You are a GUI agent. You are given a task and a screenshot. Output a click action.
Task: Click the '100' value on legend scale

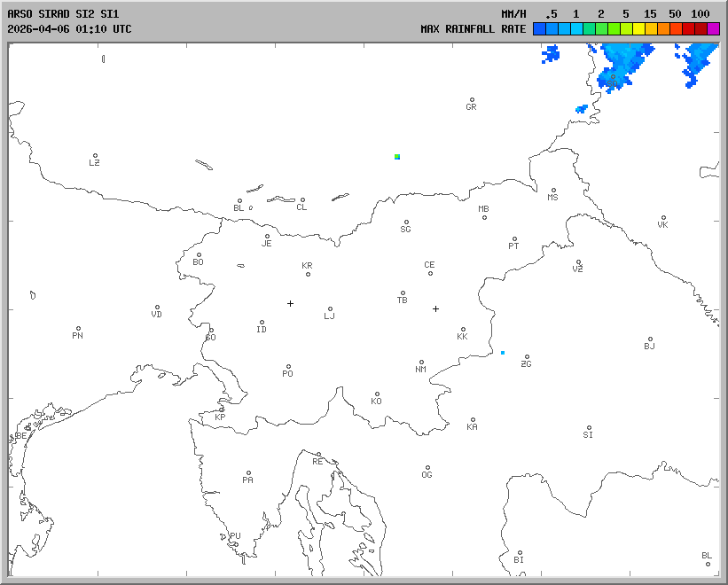[701, 14]
